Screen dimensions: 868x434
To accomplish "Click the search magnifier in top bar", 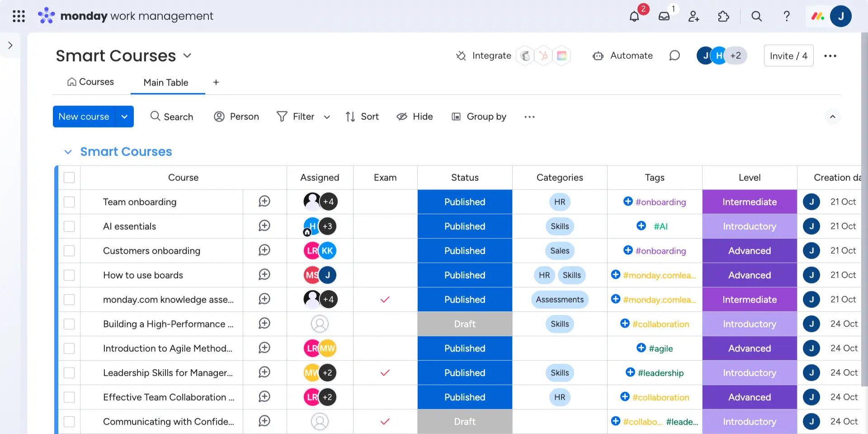I will pos(756,17).
